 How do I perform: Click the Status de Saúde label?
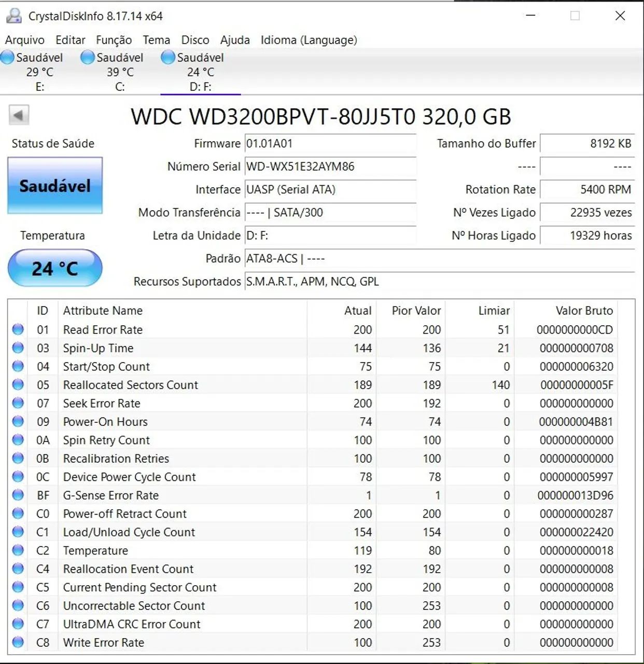coord(53,144)
